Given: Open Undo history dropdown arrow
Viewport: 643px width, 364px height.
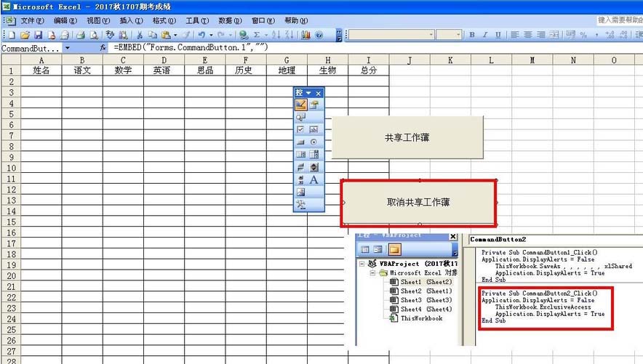Looking at the screenshot, I should click(211, 35).
